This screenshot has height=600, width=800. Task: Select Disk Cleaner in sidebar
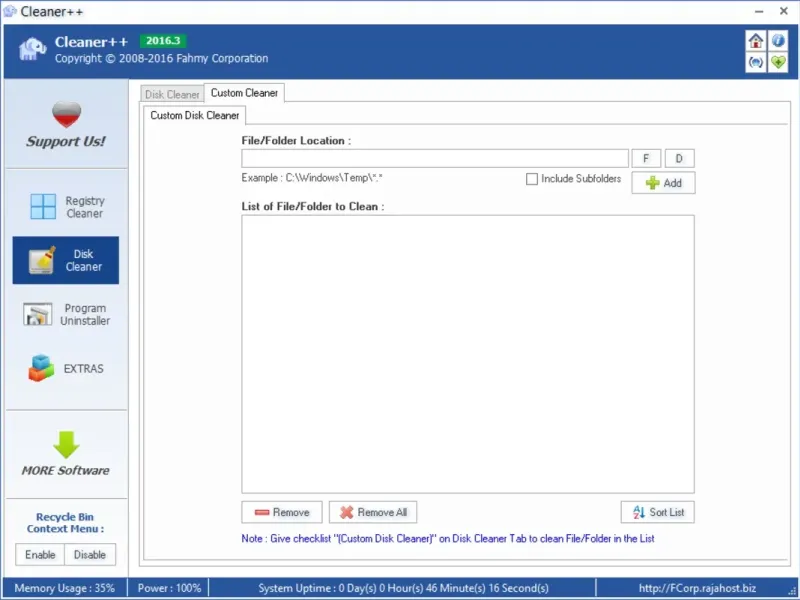pos(66,260)
